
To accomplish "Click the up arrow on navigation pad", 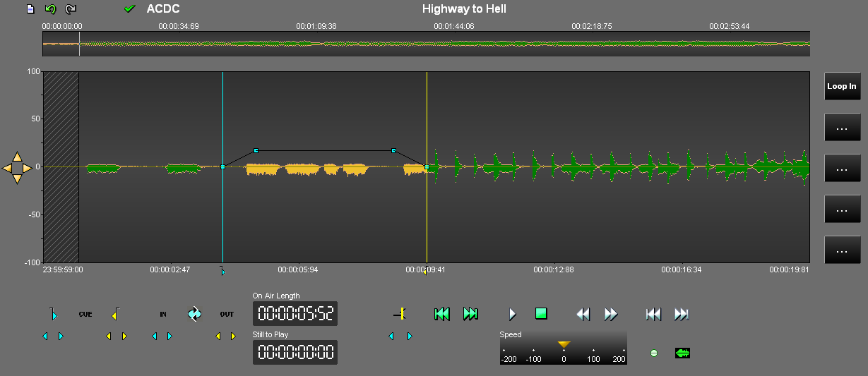I will (17, 157).
